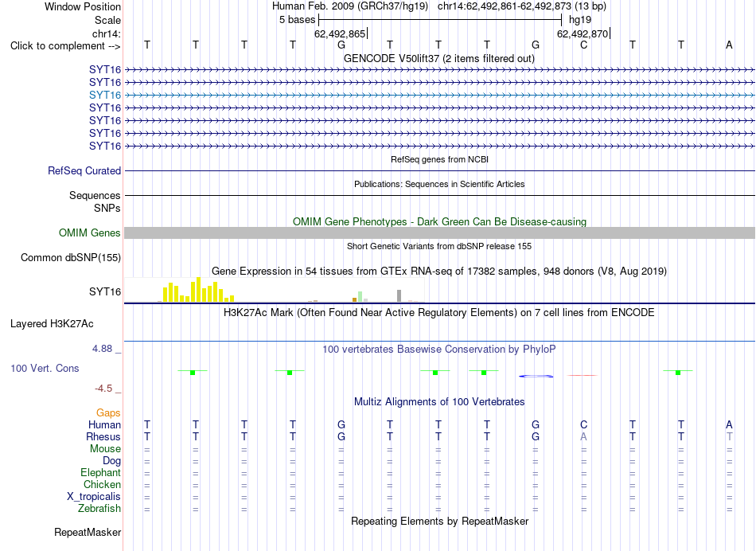Click the Elephant species label

click(100, 473)
